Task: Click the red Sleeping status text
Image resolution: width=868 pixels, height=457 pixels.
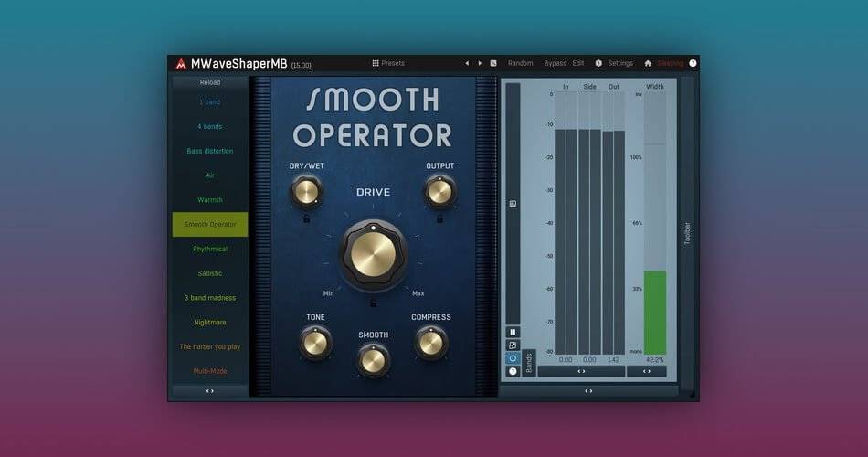Action: point(671,63)
